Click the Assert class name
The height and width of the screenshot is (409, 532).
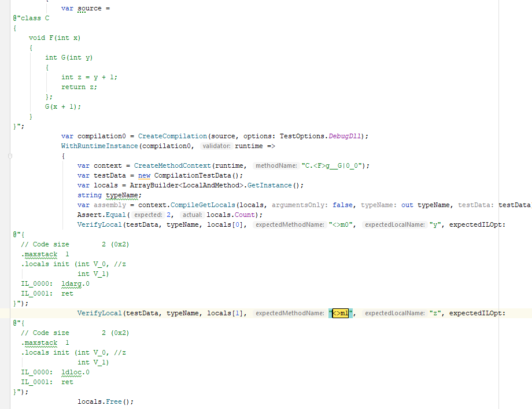click(x=90, y=215)
